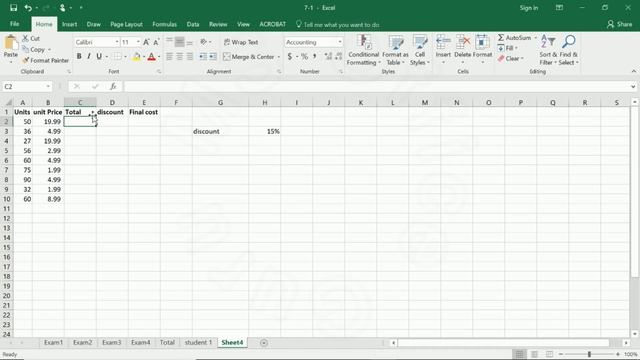Click the Paste clipboard icon

coord(11,43)
